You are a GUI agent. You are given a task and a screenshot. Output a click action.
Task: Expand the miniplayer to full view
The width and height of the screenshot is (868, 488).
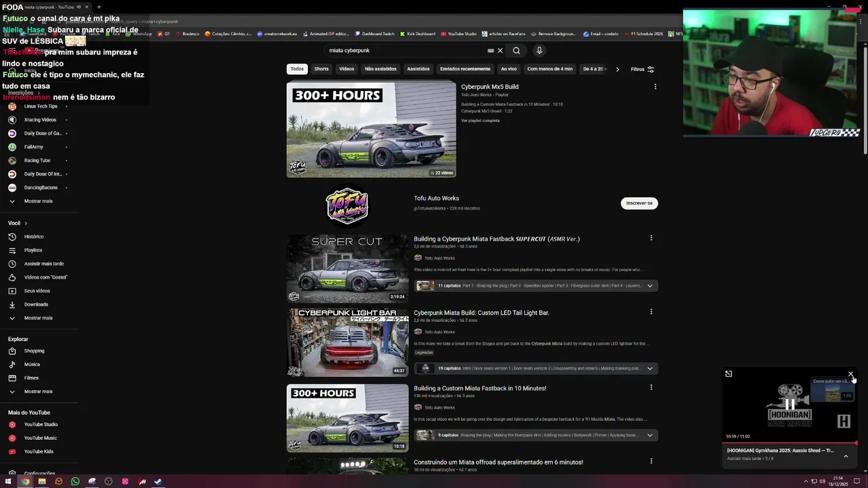[728, 373]
